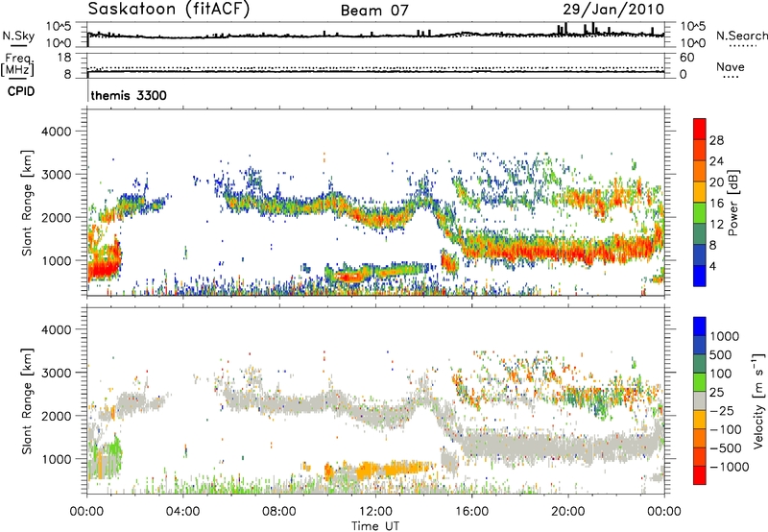Click the '04:00' time axis label
This screenshot has height=532, width=768.
point(182,512)
